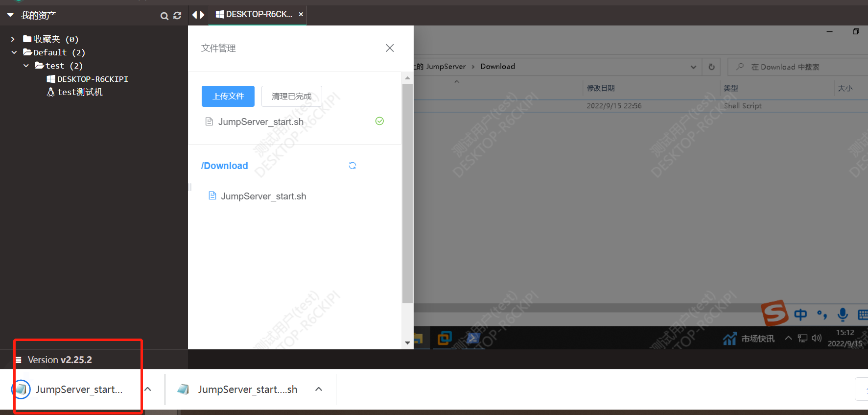Select uploaded JumpServer_start.sh in upload list
Screen dimensions: 868x415
(x=260, y=122)
